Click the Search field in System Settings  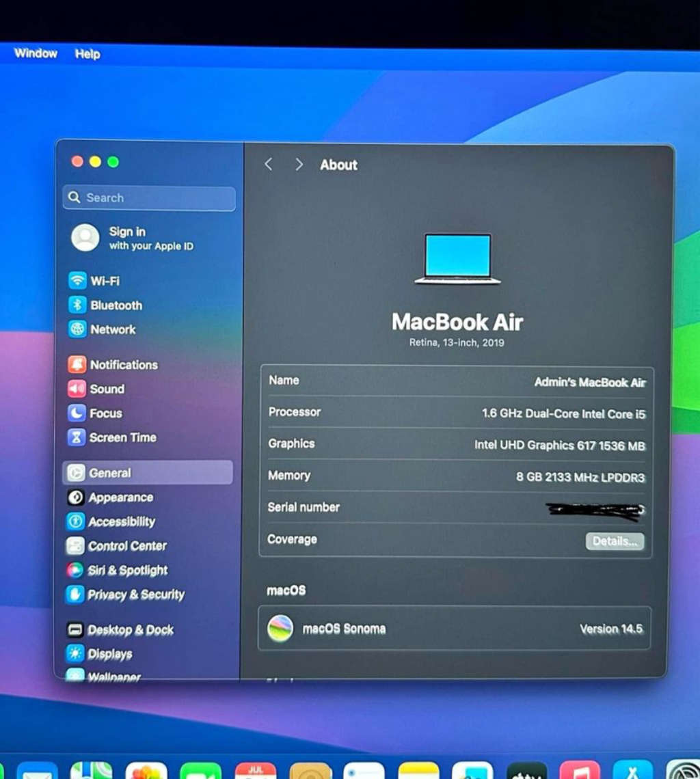(x=148, y=197)
